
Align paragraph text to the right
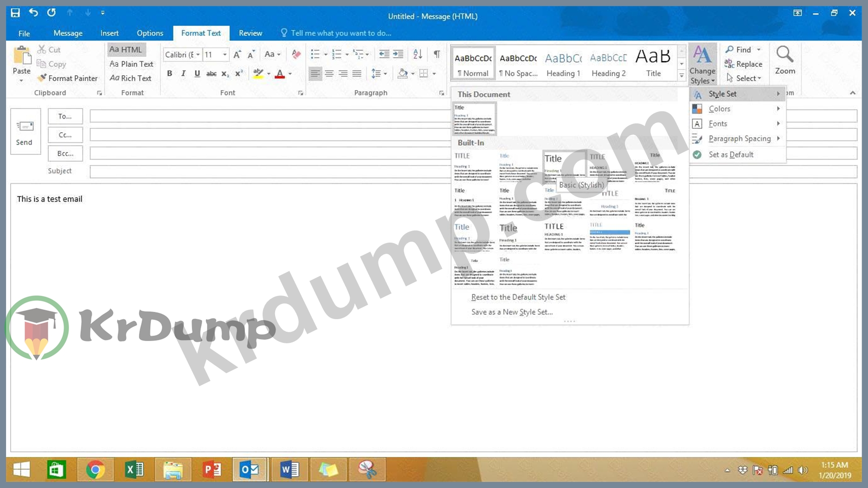343,74
